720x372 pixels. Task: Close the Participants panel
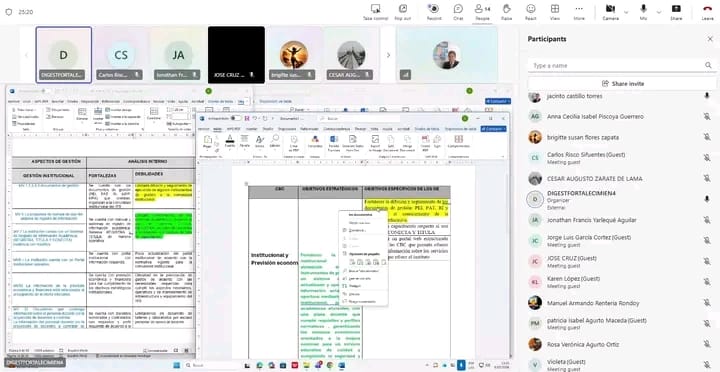pos(710,39)
